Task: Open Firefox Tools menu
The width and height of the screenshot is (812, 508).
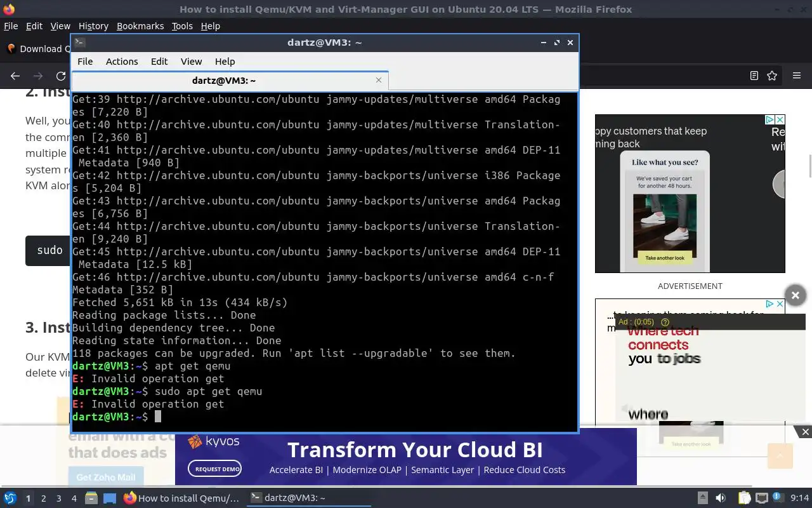Action: 182,26
